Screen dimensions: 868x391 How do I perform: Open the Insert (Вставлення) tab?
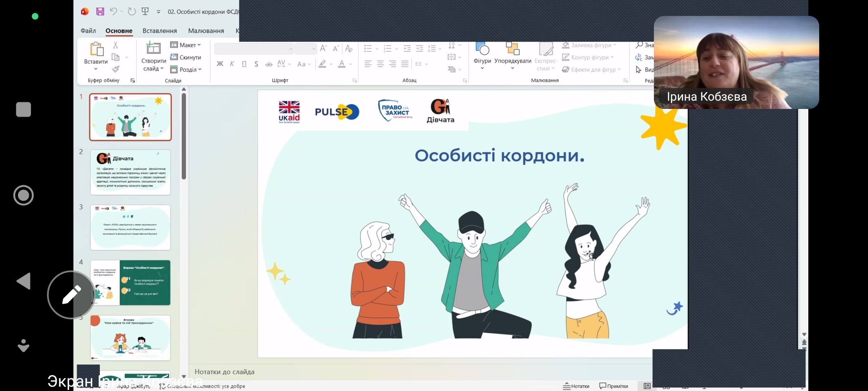159,31
